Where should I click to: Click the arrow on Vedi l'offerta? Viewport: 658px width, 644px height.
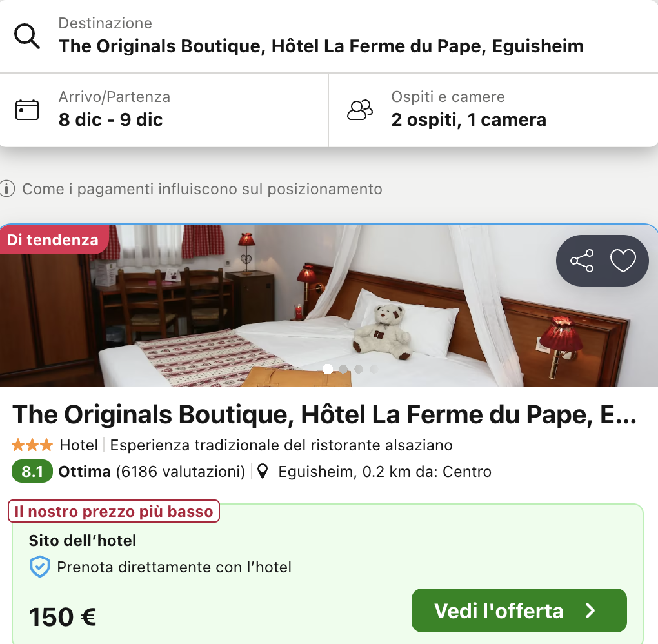pos(590,610)
